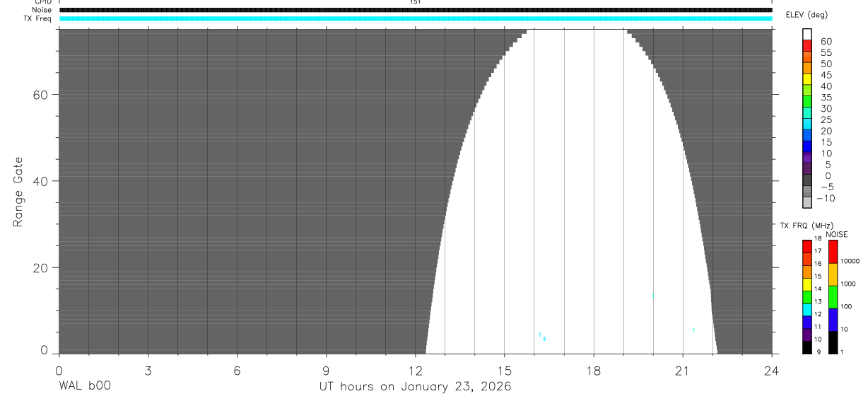Click the 'WAL b00' radar label
The image size is (868, 401).
pos(85,386)
